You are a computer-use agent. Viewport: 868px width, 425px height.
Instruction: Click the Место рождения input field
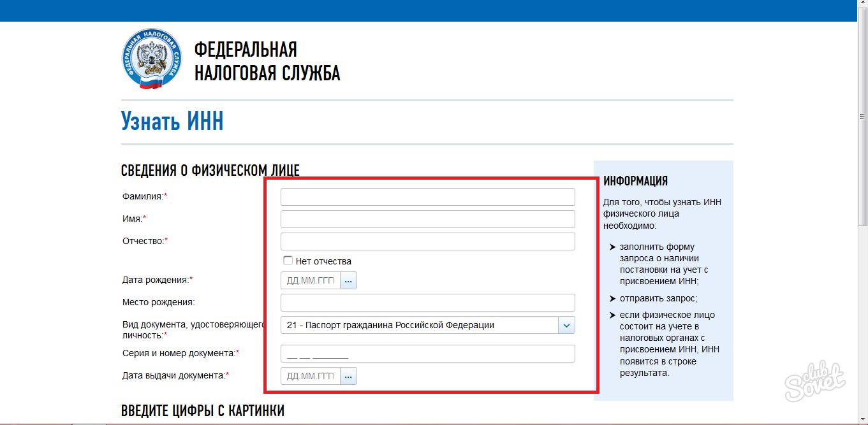[428, 303]
